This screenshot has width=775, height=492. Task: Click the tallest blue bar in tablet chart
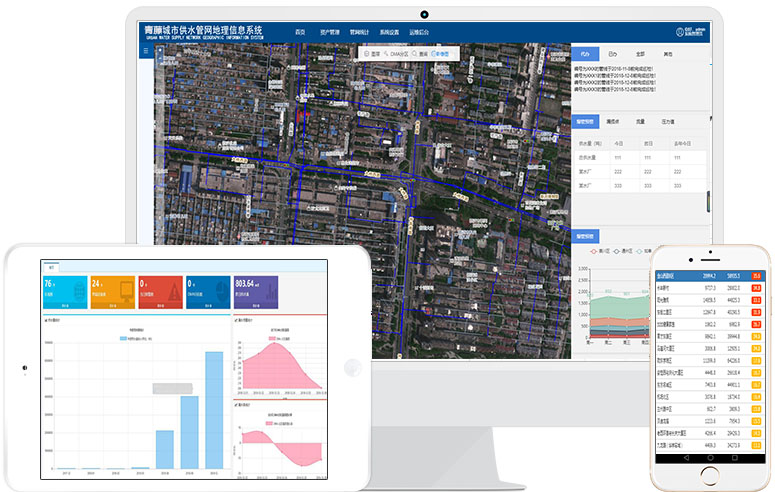(x=214, y=410)
